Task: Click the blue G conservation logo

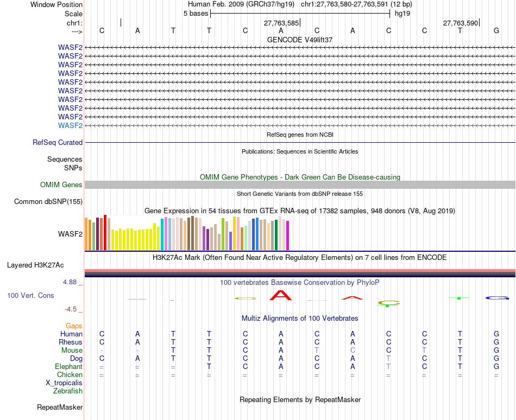Action: coord(497,298)
